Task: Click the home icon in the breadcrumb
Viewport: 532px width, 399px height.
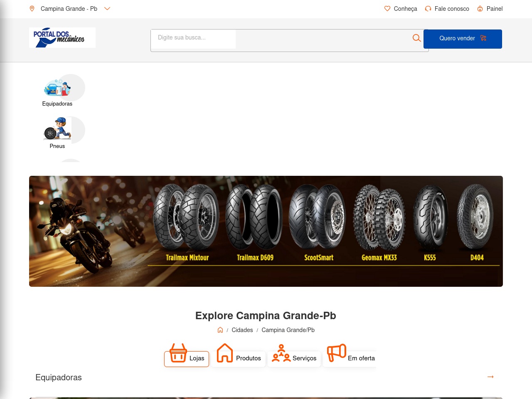Action: [x=220, y=330]
